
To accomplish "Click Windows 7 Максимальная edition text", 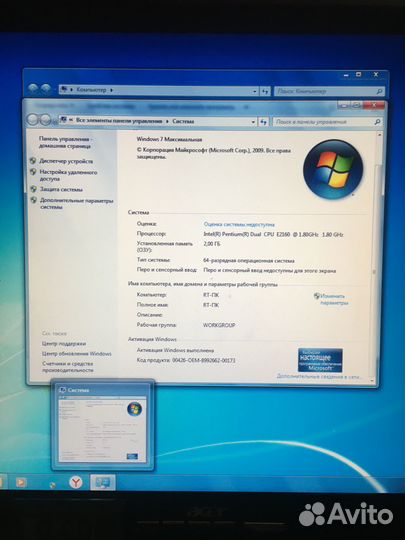I will [x=169, y=139].
